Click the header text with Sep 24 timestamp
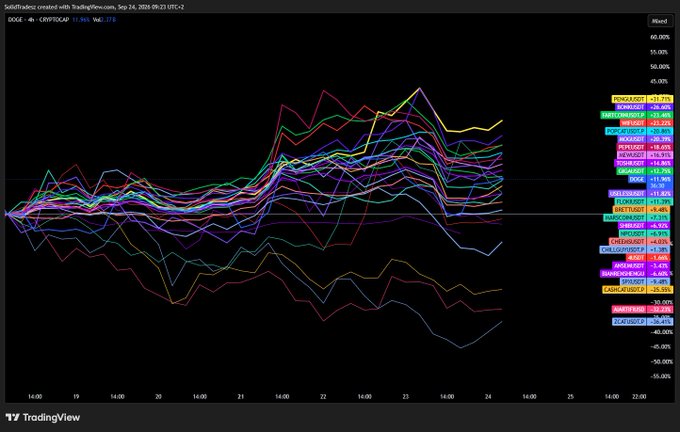The height and width of the screenshot is (432, 680). [94, 7]
